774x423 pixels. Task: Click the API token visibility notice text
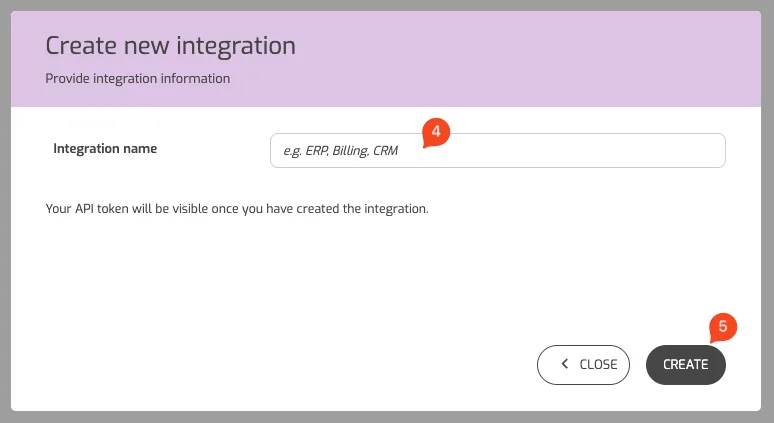pyautogui.click(x=237, y=209)
